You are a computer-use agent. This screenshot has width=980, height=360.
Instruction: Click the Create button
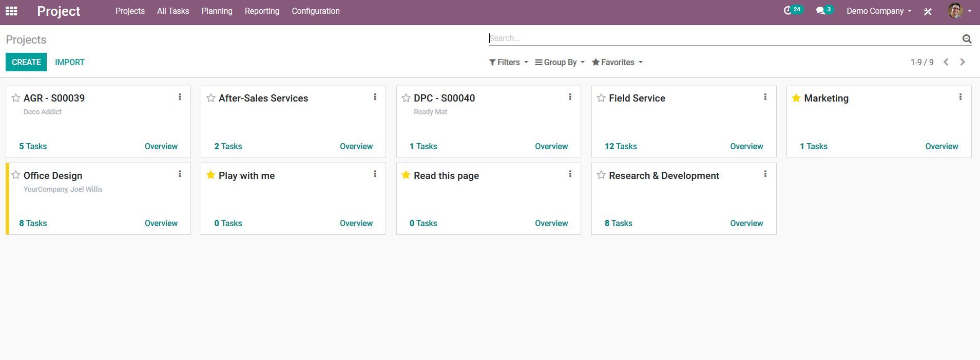[x=26, y=62]
